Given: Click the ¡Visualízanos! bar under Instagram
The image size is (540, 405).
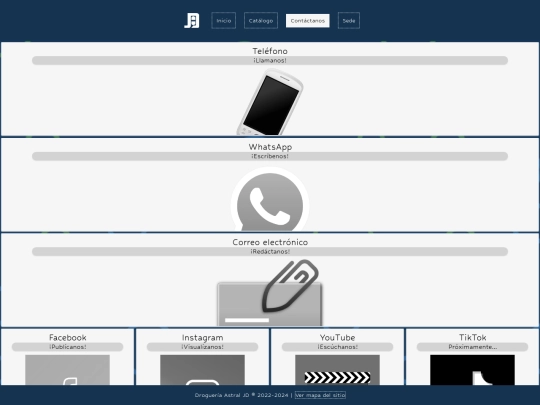Looking at the screenshot, I should click(202, 347).
